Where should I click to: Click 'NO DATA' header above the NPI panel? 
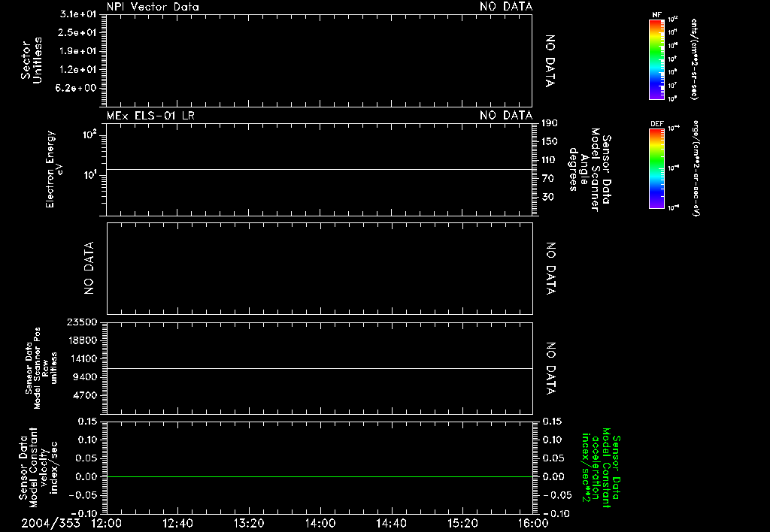pyautogui.click(x=506, y=7)
